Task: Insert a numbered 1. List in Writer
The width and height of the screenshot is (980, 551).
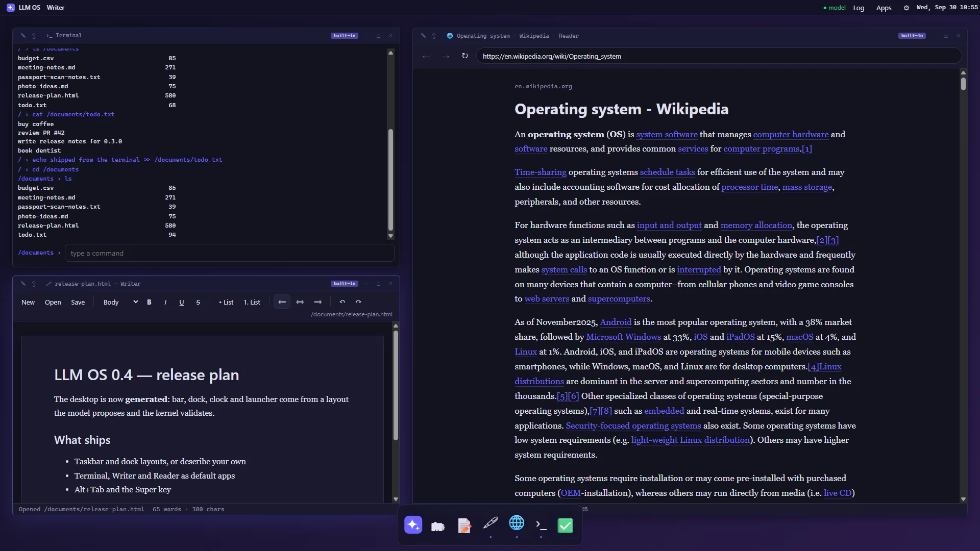Action: pyautogui.click(x=252, y=303)
